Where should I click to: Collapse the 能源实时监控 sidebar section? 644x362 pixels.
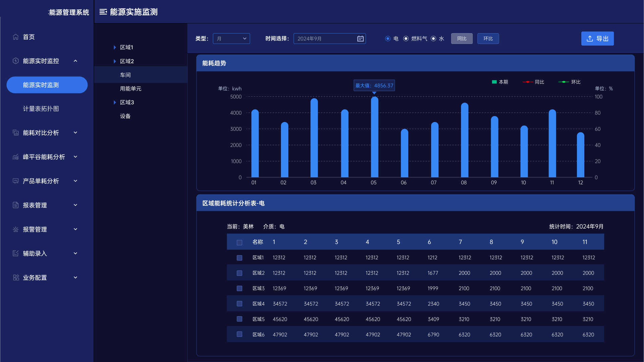click(x=75, y=61)
